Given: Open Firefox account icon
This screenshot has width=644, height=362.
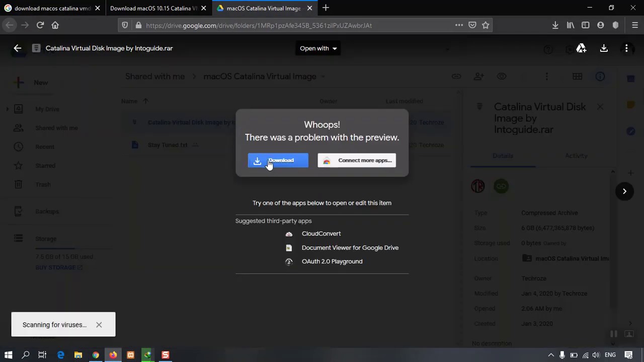Looking at the screenshot, I should [x=600, y=25].
